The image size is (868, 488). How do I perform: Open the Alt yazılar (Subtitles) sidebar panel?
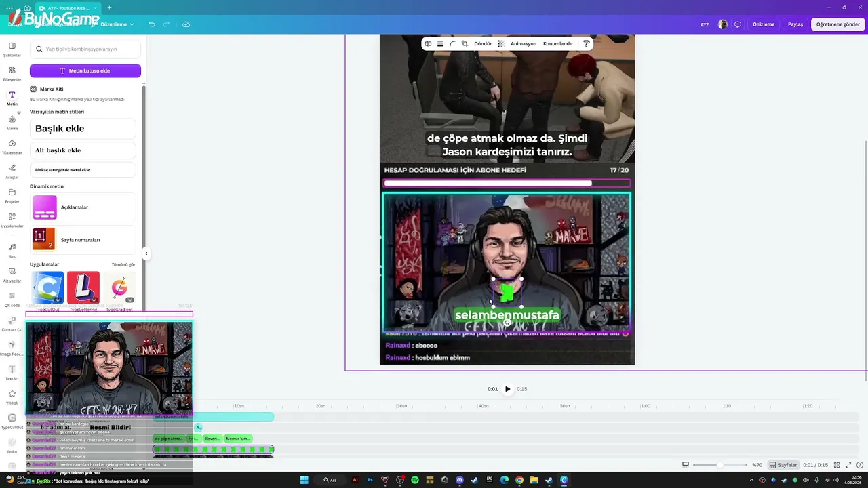12,275
